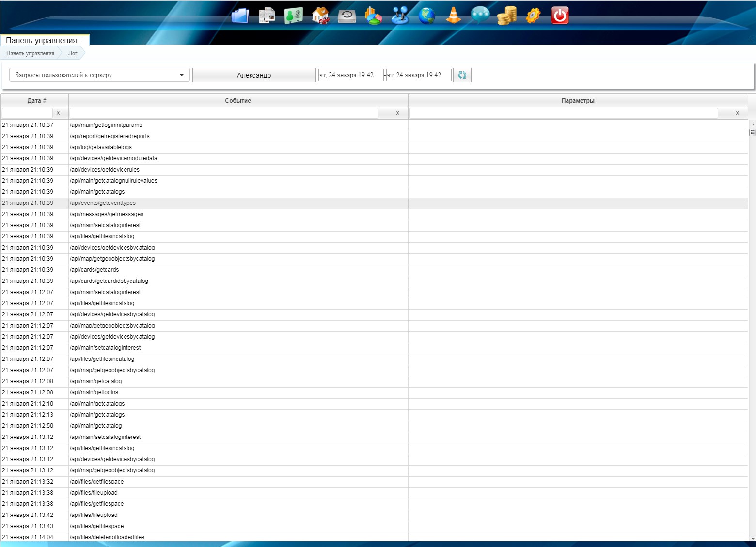Open the charts and reports icon
The height and width of the screenshot is (547, 756).
click(x=373, y=16)
